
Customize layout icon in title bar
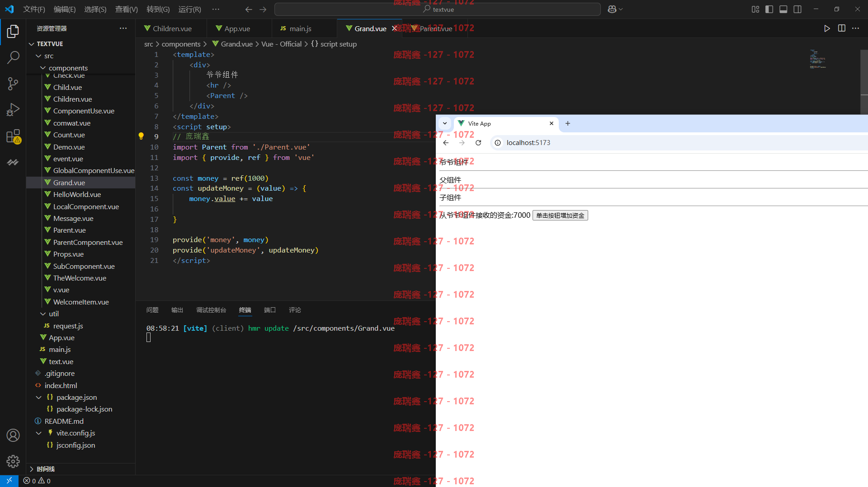click(x=755, y=9)
